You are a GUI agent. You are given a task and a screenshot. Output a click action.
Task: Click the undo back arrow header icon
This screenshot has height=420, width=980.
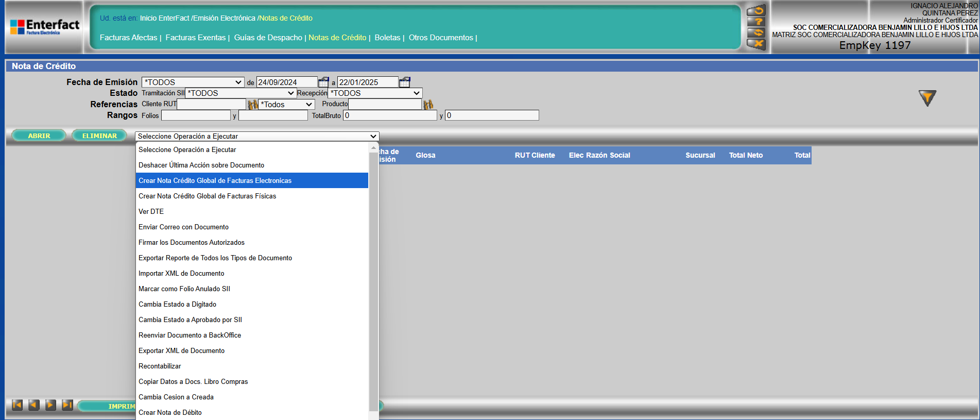[756, 10]
